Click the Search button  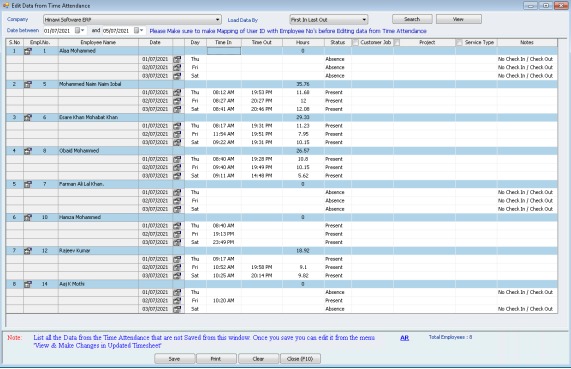coord(412,19)
